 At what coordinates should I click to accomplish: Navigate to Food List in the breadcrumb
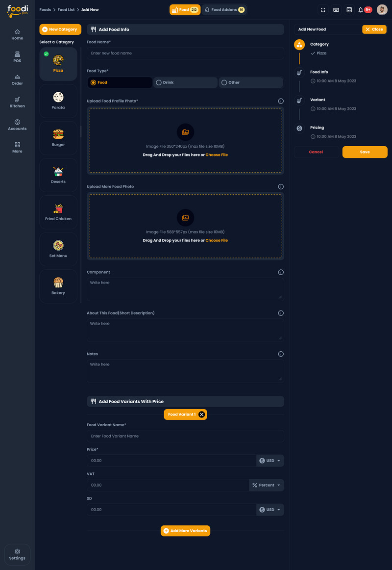pyautogui.click(x=66, y=9)
